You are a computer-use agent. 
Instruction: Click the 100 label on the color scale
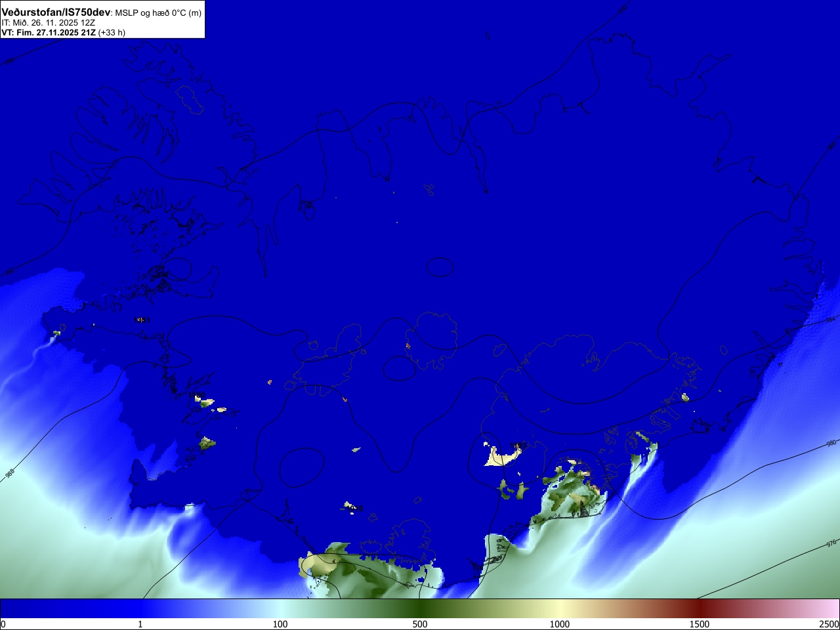pos(280,624)
